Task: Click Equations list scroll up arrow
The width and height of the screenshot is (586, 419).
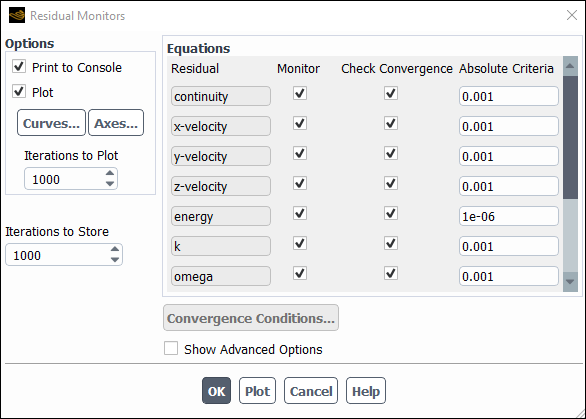Action: point(570,66)
